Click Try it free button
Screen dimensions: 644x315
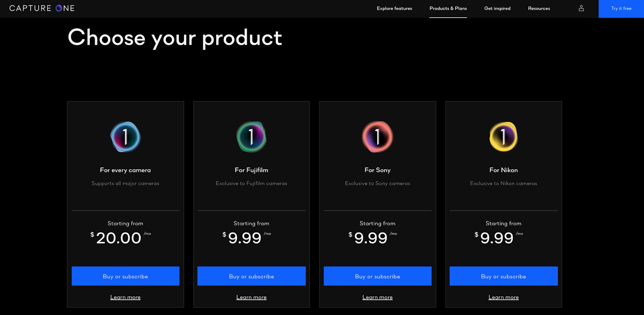click(x=621, y=8)
